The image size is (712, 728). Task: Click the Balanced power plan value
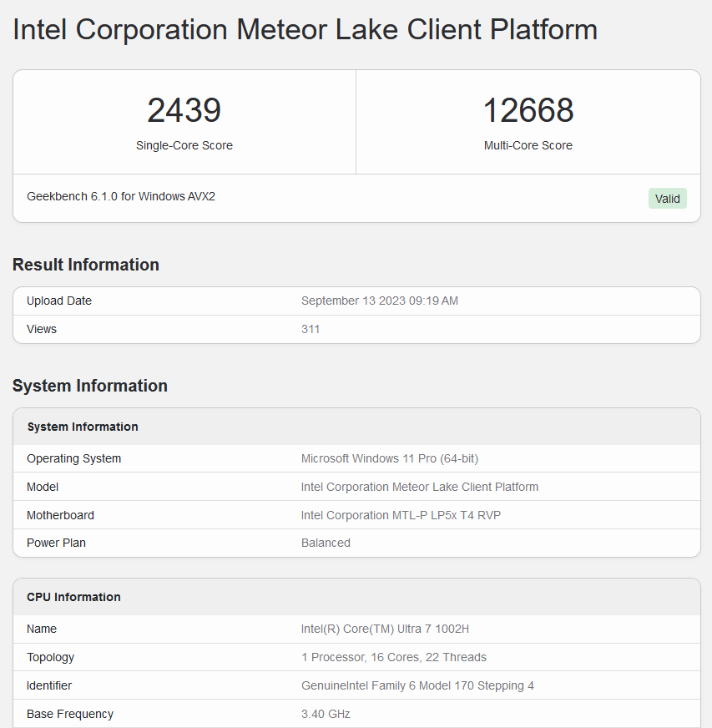click(x=326, y=543)
